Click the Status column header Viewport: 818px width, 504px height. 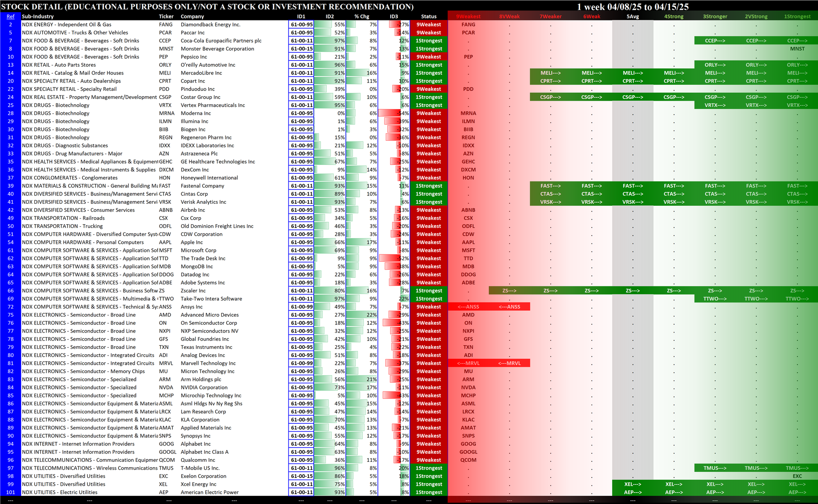coord(429,16)
